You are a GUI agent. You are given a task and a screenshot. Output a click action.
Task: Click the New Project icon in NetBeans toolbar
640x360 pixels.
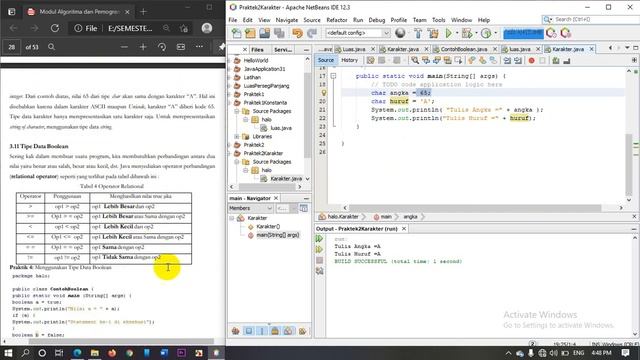(250, 33)
